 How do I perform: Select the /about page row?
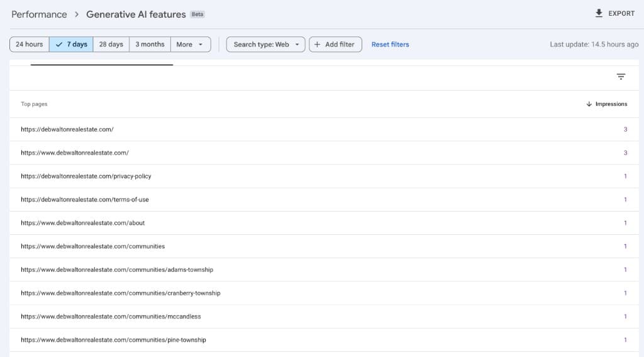pyautogui.click(x=324, y=223)
